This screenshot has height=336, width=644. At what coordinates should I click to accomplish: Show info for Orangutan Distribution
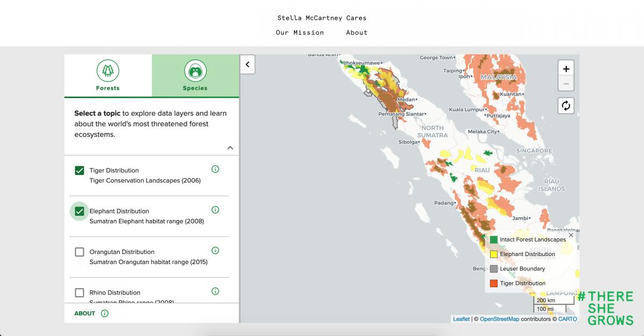click(x=215, y=251)
